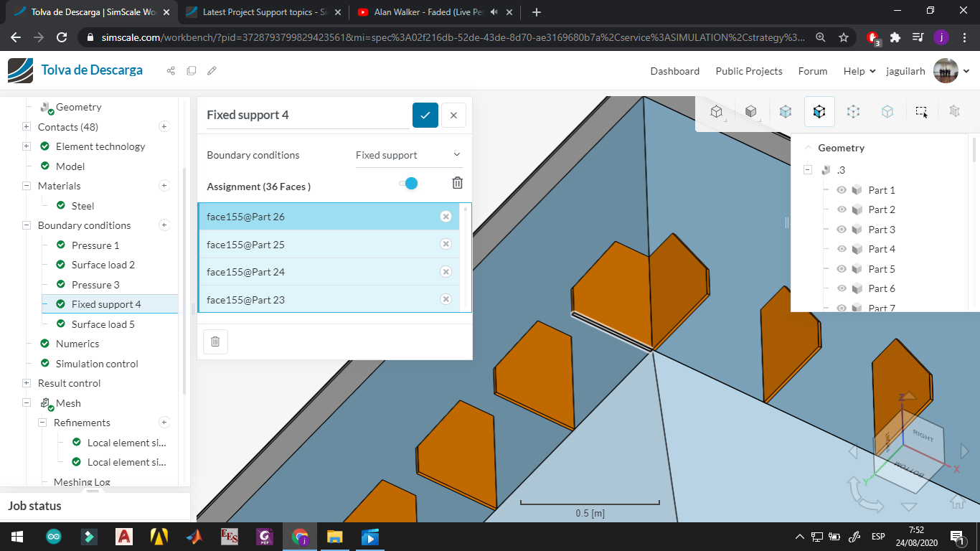Add a new boundary condition with plus icon
Viewport: 980px width, 551px height.
tap(164, 225)
